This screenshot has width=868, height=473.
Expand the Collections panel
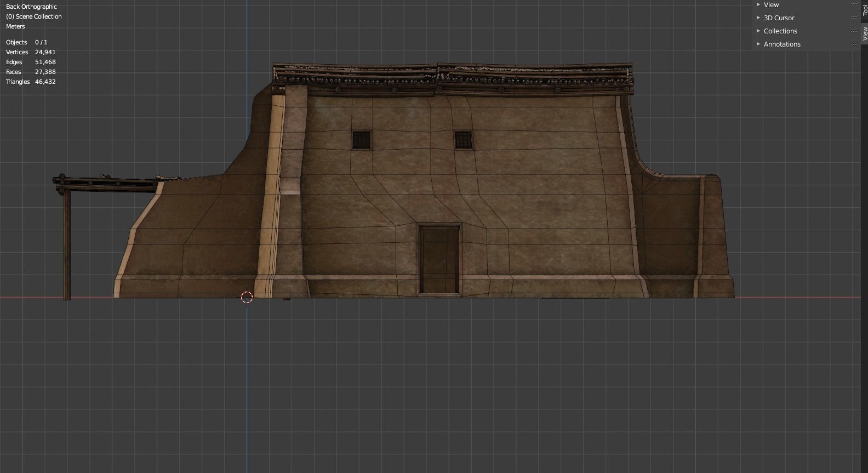[x=758, y=31]
